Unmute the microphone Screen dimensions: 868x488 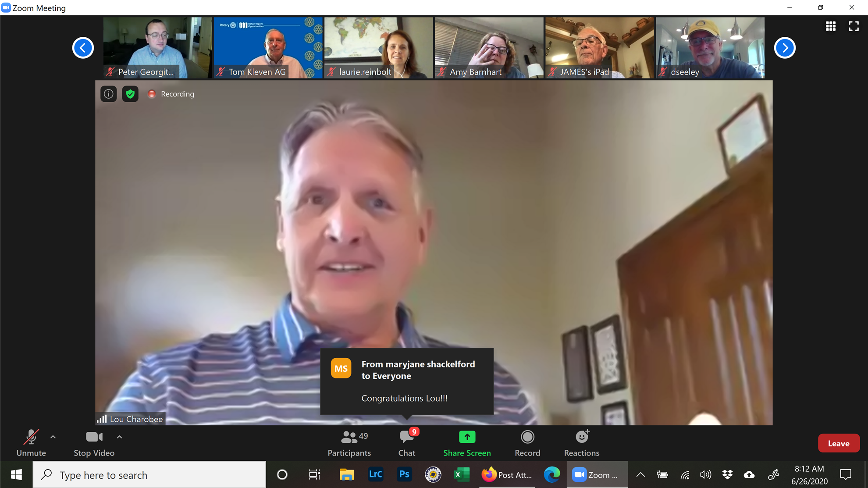click(x=31, y=442)
